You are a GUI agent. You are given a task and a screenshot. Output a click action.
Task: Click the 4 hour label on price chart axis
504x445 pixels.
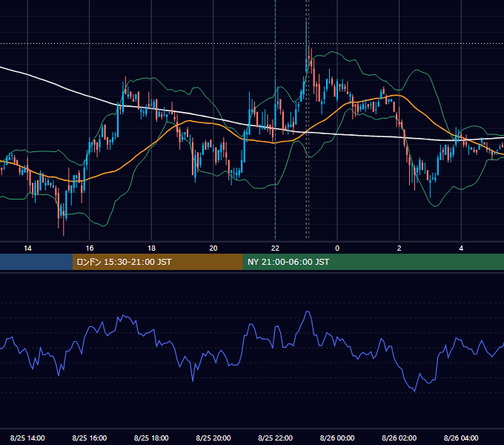point(461,248)
